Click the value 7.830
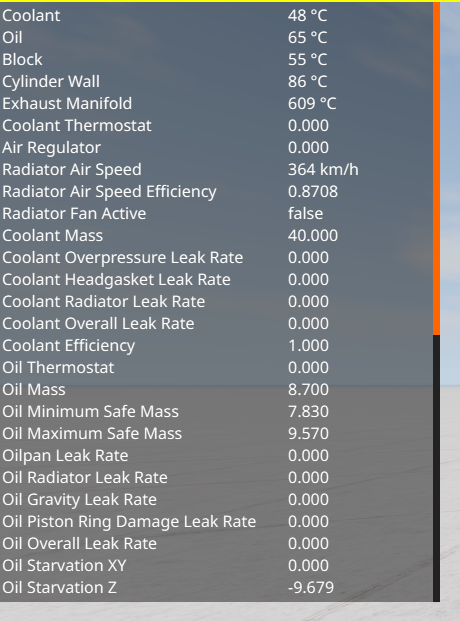This screenshot has height=621, width=460. (308, 411)
